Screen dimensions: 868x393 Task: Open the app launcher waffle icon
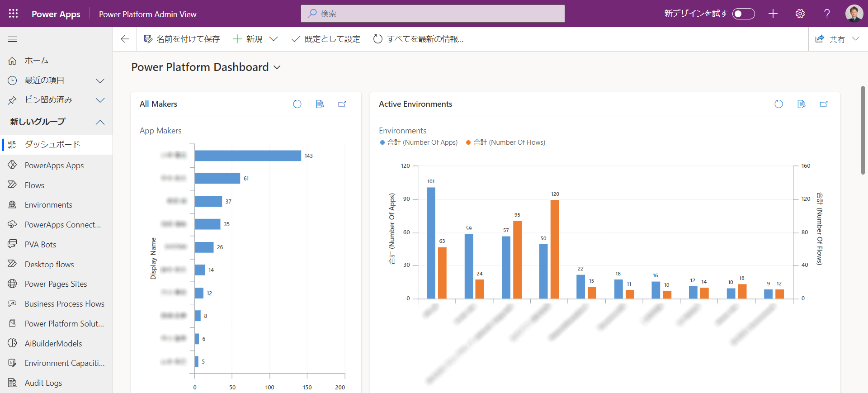[x=13, y=14]
